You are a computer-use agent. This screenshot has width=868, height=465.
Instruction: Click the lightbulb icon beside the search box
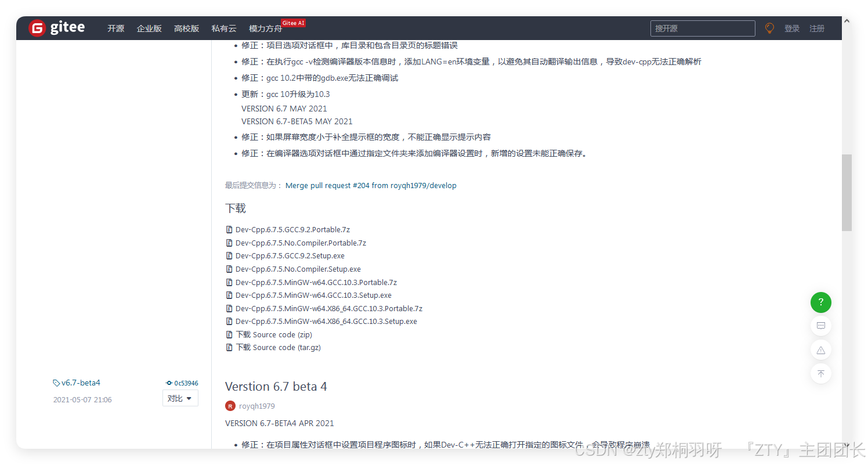(769, 28)
